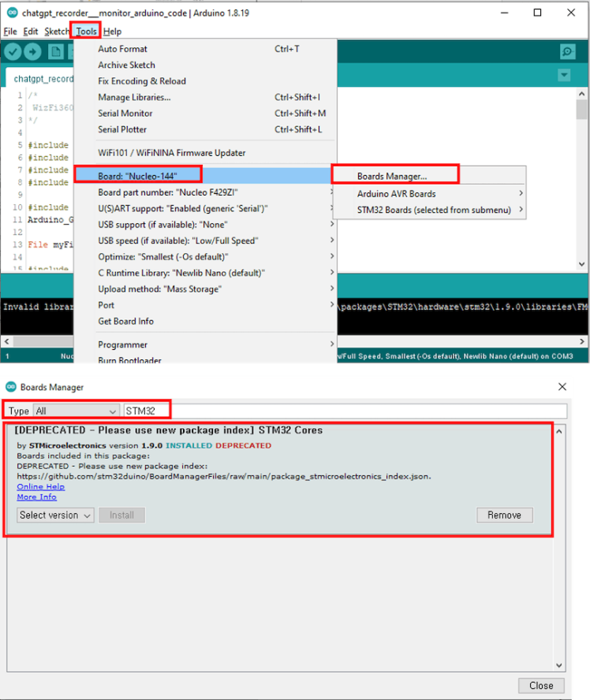Click the Verify checkmark toolbar icon
The image size is (590, 700).
[x=13, y=52]
